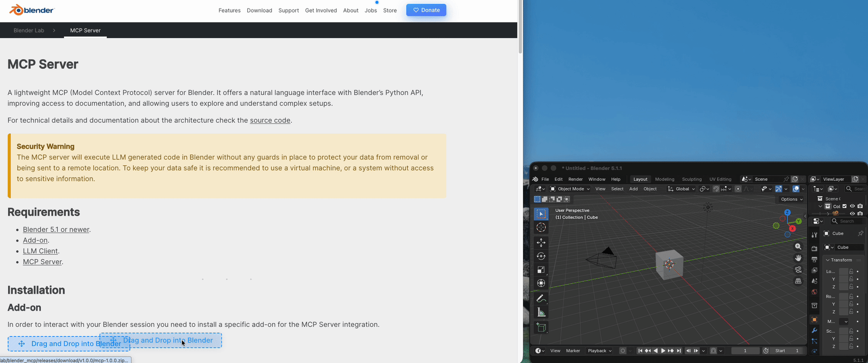Screen dimensions: 868x363
Task: Switch to the Modeling workspace tab
Action: pos(664,179)
